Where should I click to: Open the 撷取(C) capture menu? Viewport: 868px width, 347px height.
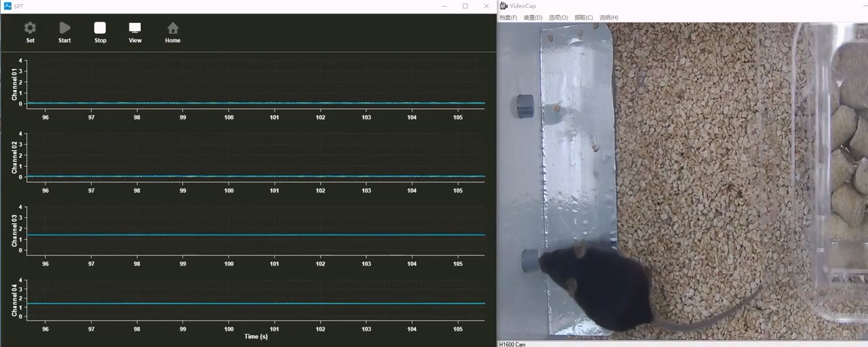point(583,18)
